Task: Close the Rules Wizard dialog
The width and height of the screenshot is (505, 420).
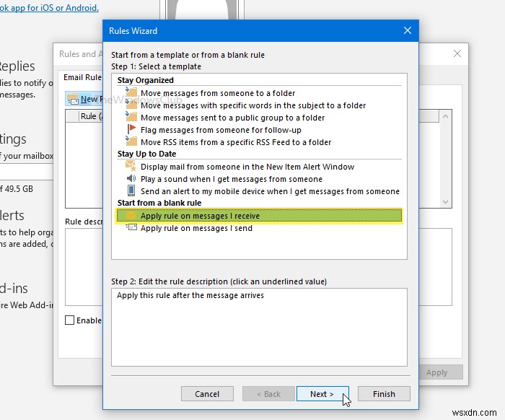Action: click(408, 30)
